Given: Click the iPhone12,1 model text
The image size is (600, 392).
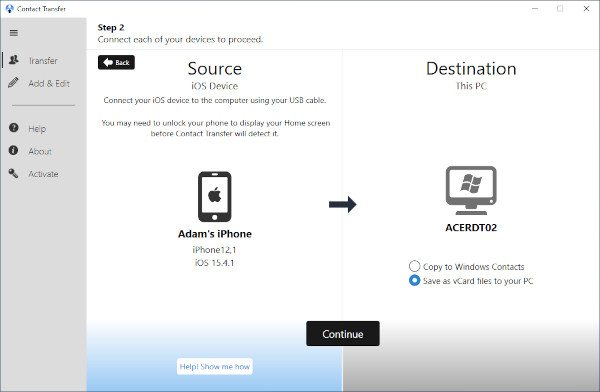Looking at the screenshot, I should (x=214, y=250).
